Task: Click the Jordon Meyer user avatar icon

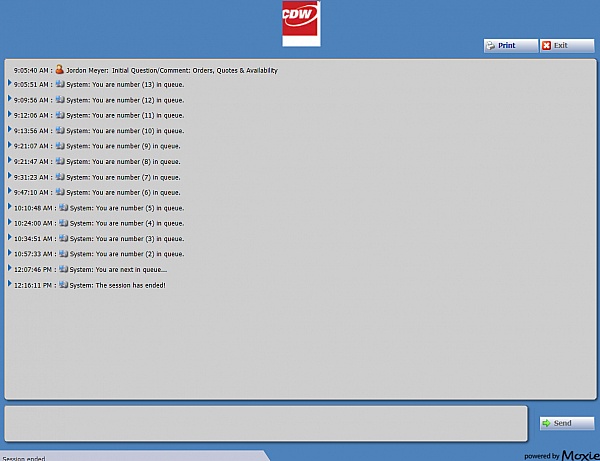Action: coord(59,69)
